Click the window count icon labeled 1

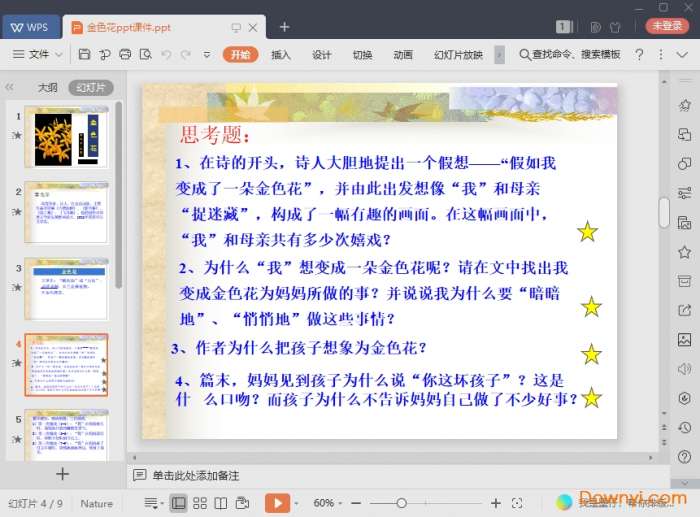563,27
